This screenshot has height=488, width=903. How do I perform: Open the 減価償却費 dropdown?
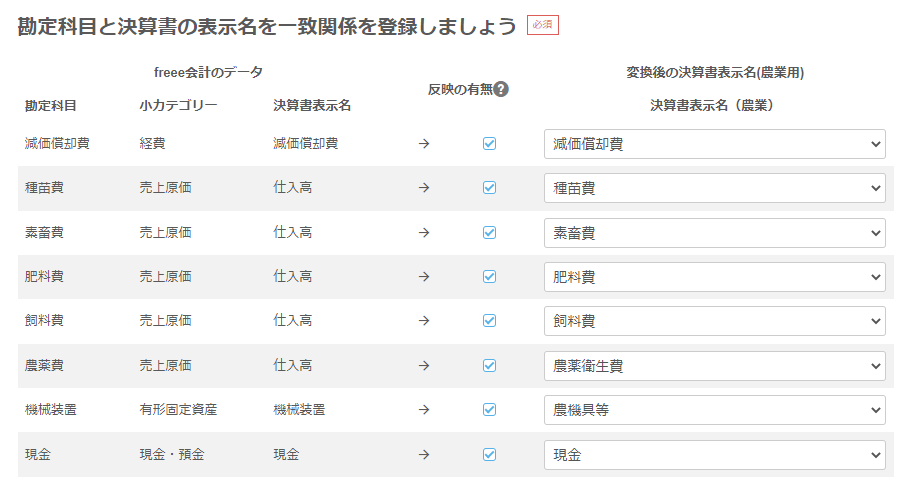[715, 144]
